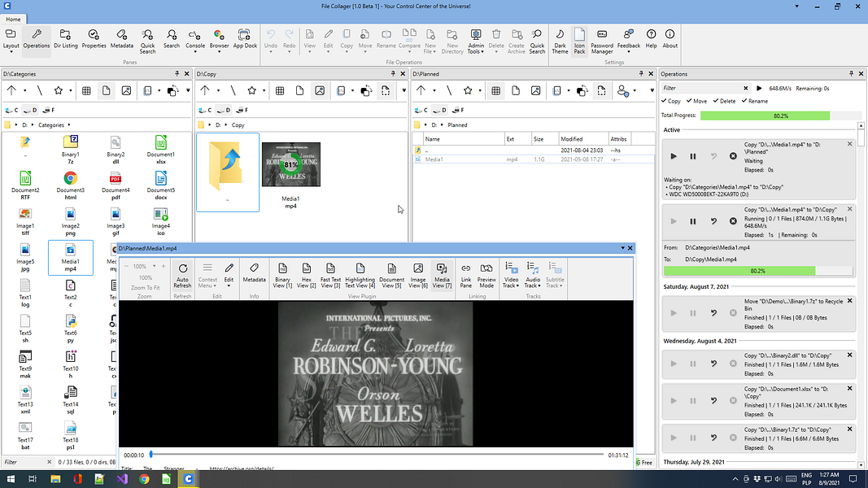The width and height of the screenshot is (868, 488).
Task: Expand the Admin Tools dropdown
Action: [476, 41]
